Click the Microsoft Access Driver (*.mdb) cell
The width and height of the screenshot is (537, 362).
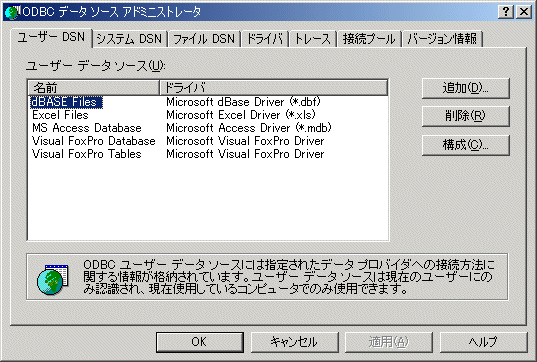249,128
